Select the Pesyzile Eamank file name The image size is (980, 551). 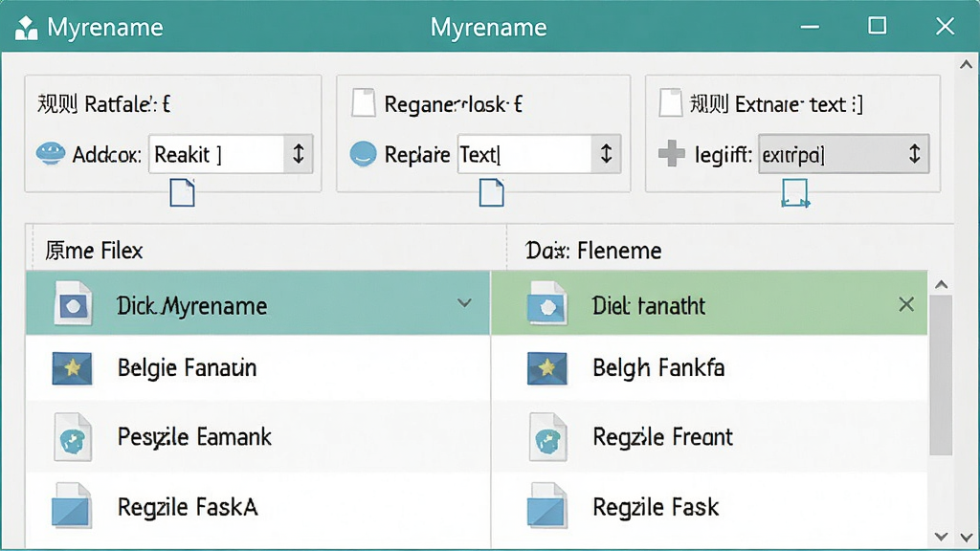(194, 436)
